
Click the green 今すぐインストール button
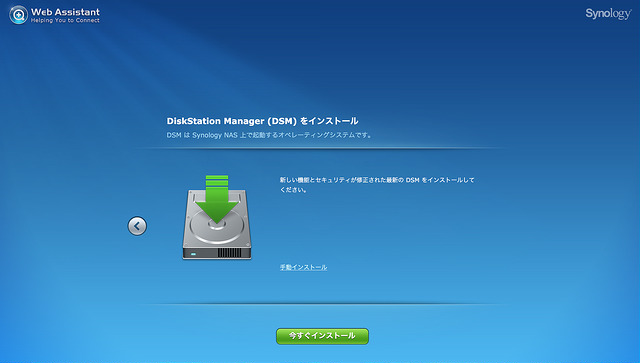[x=322, y=336]
